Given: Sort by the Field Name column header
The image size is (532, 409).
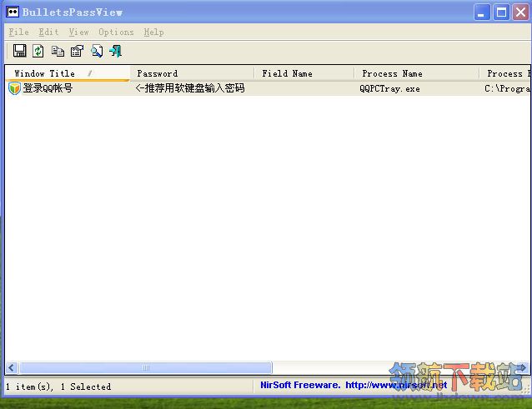Looking at the screenshot, I should tap(304, 73).
